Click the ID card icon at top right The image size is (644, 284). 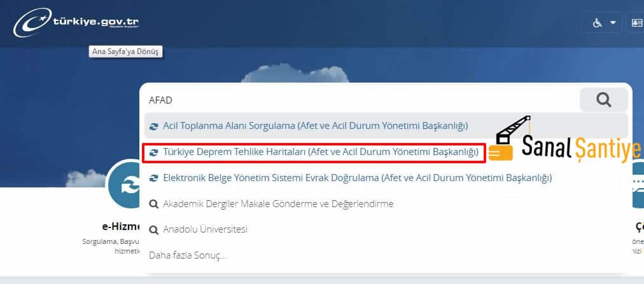coord(636,23)
